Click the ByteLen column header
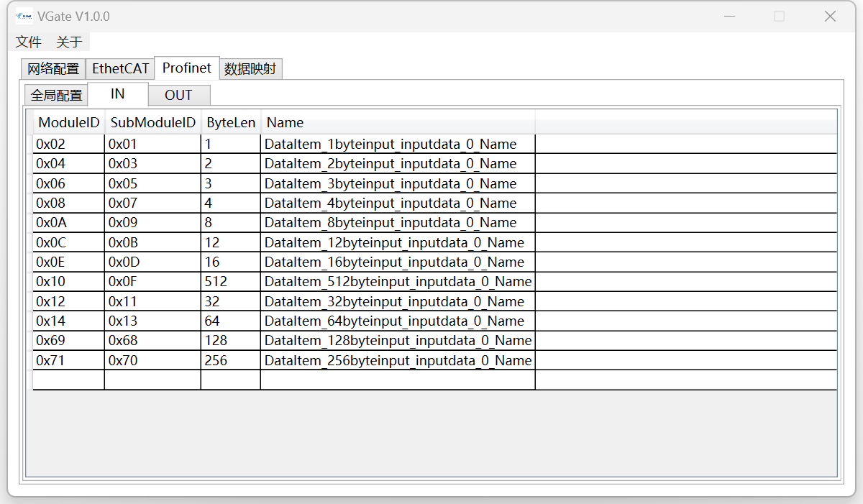Screen dimensions: 863x504 coord(231,122)
